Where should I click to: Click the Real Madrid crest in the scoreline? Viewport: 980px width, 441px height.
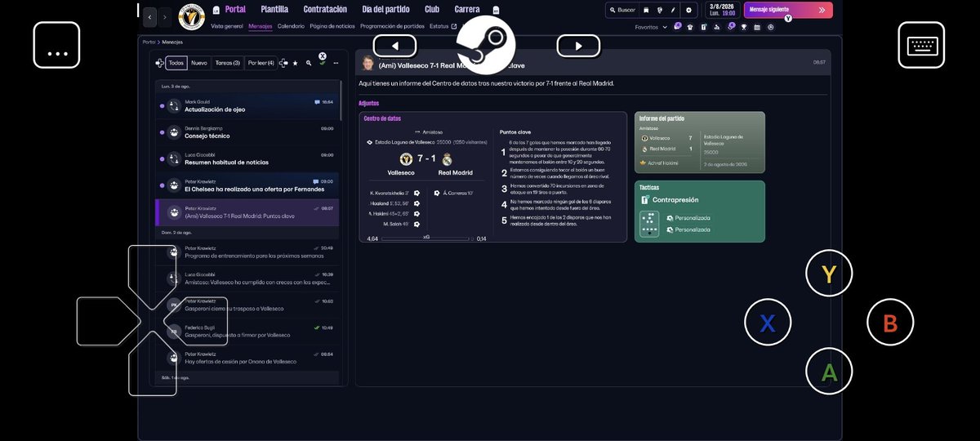[446, 158]
